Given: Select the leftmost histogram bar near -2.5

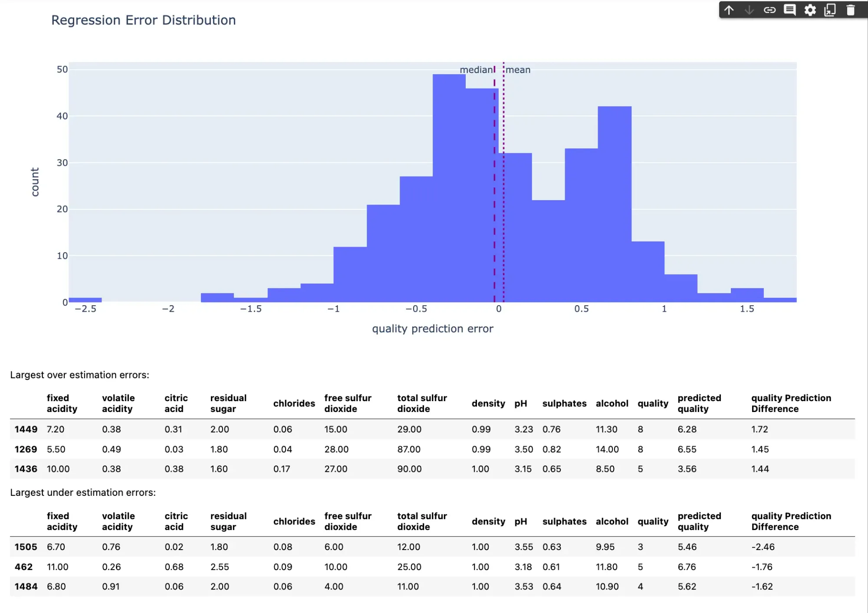Looking at the screenshot, I should 85,300.
